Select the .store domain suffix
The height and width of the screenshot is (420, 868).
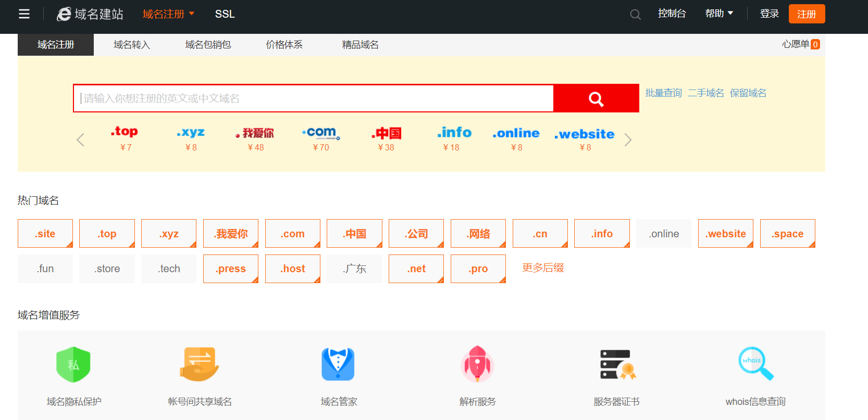(x=107, y=269)
